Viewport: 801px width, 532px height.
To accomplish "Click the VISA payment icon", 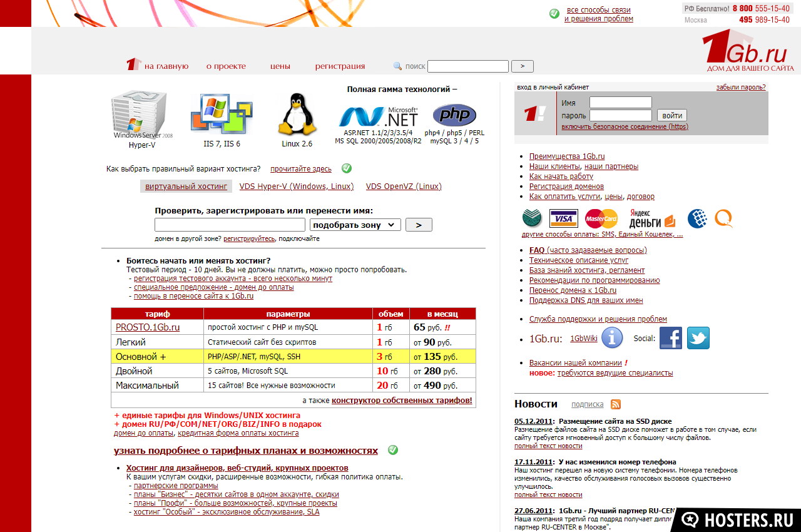I will (563, 218).
